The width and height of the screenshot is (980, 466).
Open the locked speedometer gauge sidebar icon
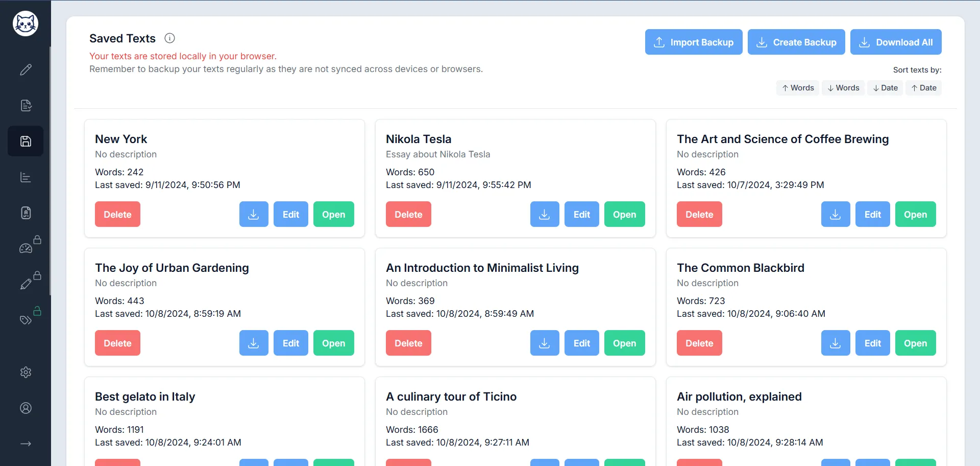coord(26,248)
